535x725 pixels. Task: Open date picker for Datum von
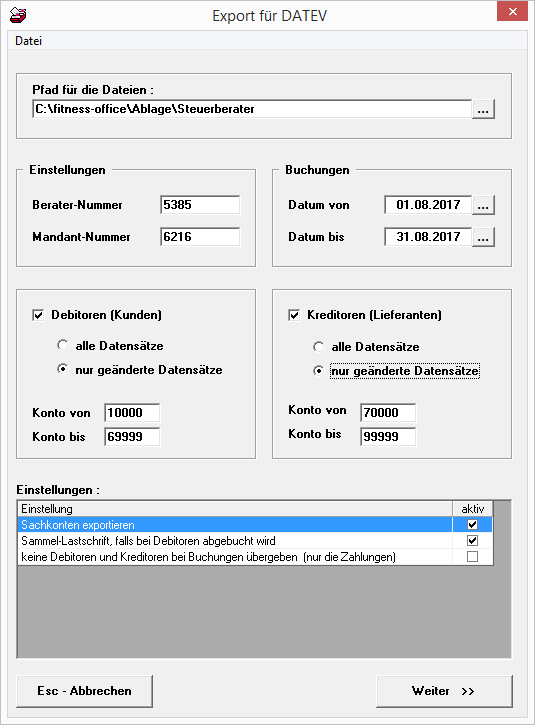click(483, 205)
